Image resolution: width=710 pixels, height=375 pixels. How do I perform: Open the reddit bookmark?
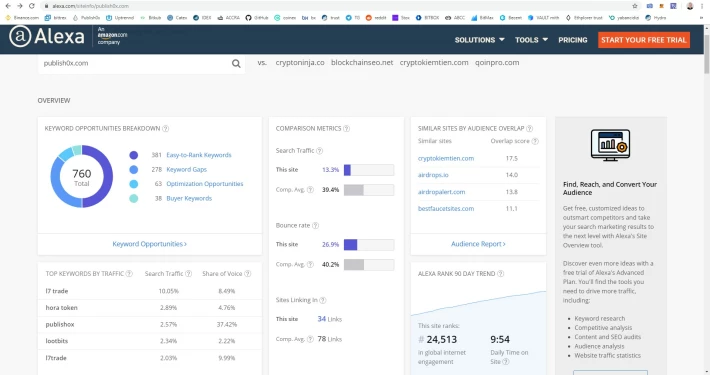click(376, 18)
